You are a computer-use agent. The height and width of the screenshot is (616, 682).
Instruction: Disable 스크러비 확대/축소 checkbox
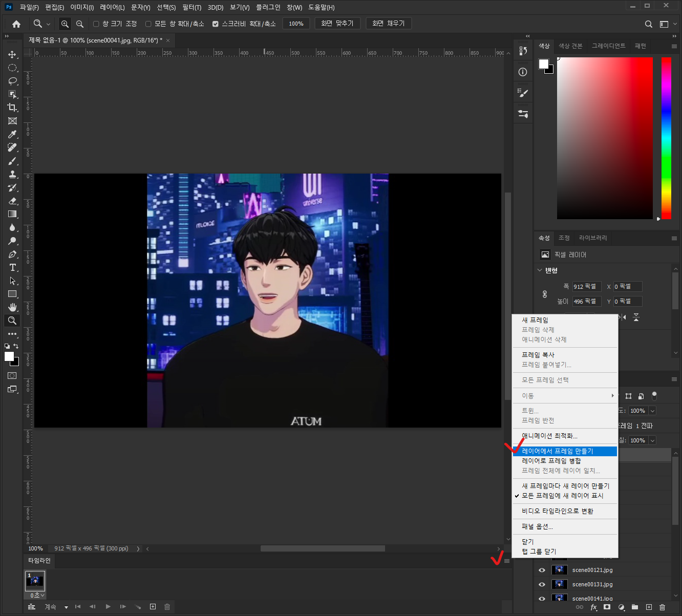point(216,24)
